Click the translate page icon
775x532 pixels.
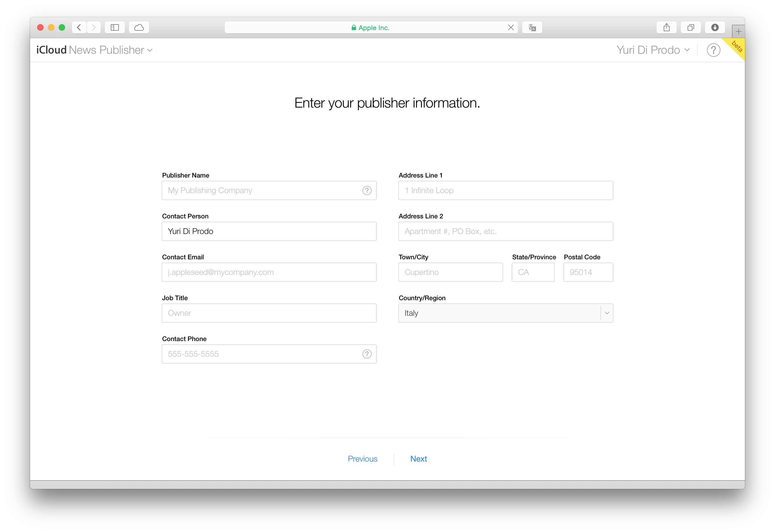click(x=532, y=27)
